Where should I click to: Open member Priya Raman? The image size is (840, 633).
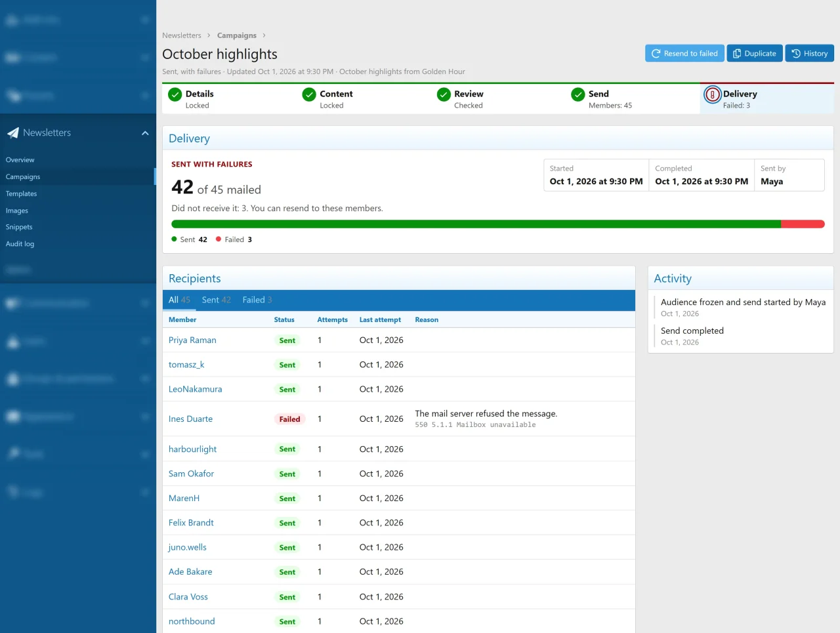pyautogui.click(x=192, y=340)
